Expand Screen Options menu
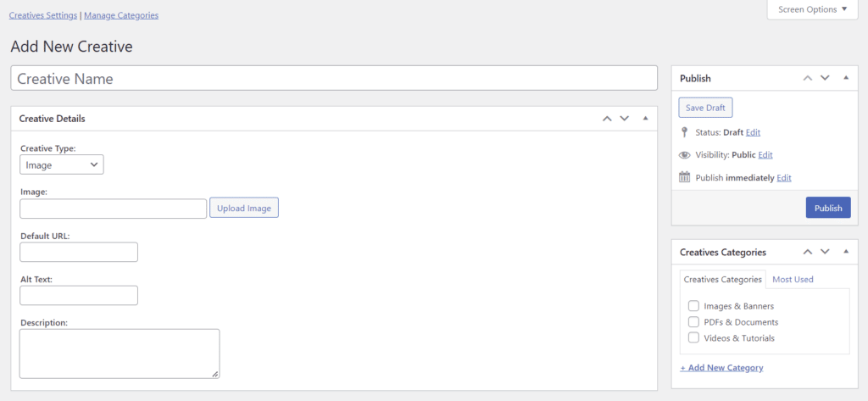 point(812,9)
